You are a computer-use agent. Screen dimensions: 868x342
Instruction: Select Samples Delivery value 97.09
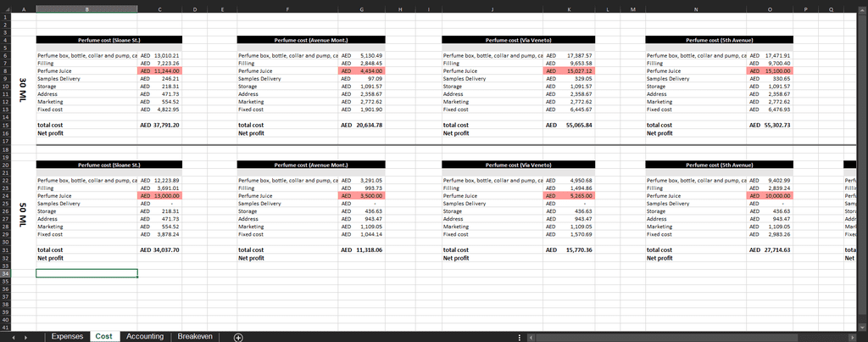point(361,79)
